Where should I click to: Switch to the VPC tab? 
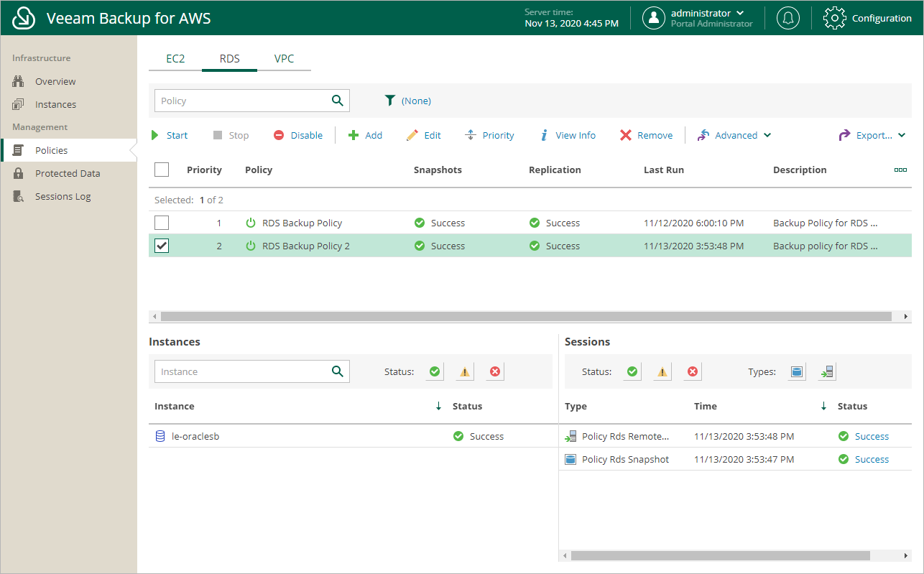[284, 58]
